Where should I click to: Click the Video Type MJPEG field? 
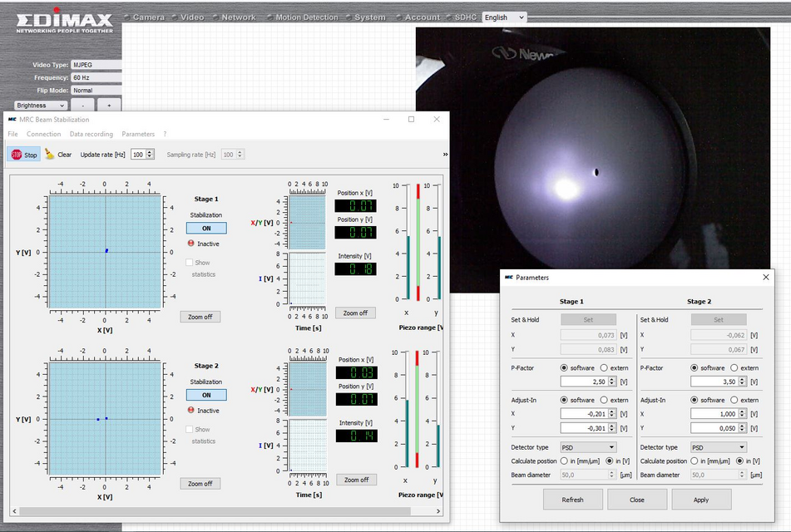click(x=96, y=65)
